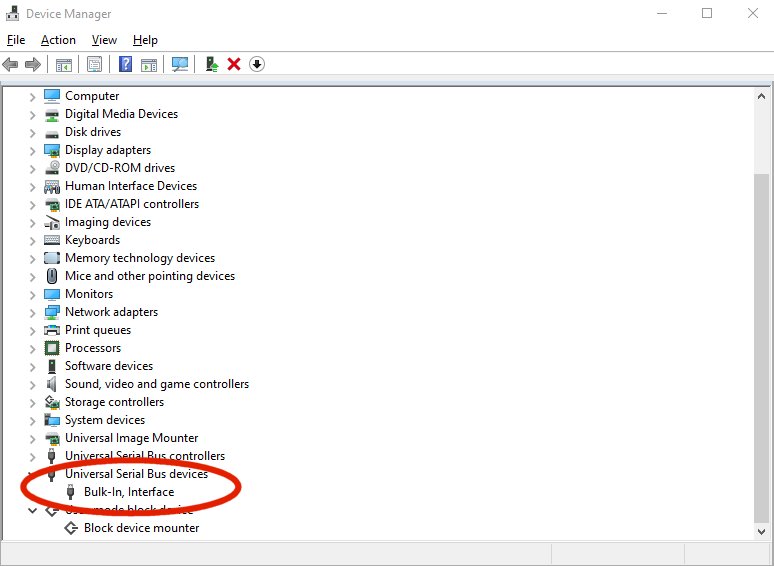Click the Back arrow toolbar icon
This screenshot has width=774, height=566.
click(x=10, y=64)
